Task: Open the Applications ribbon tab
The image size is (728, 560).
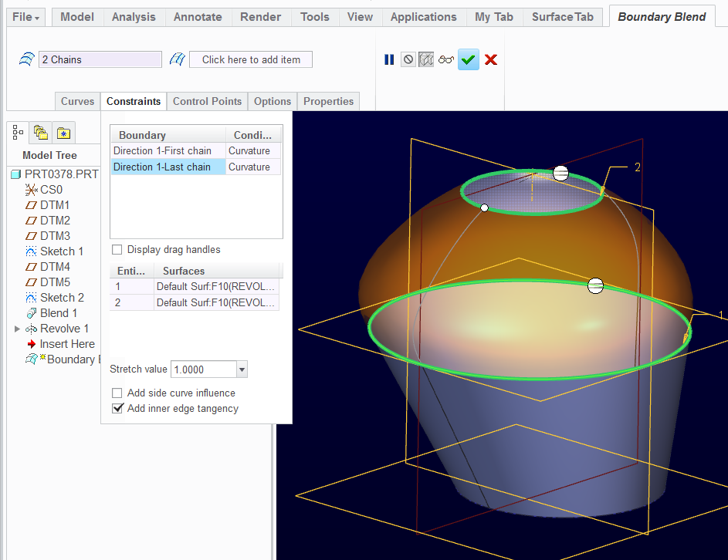Action: (423, 17)
